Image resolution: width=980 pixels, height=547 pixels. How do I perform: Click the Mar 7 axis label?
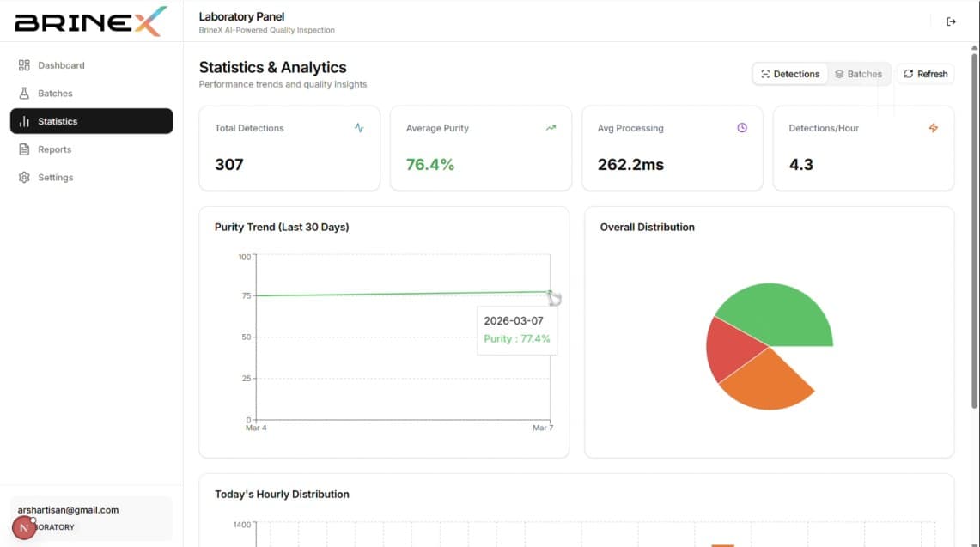[543, 428]
